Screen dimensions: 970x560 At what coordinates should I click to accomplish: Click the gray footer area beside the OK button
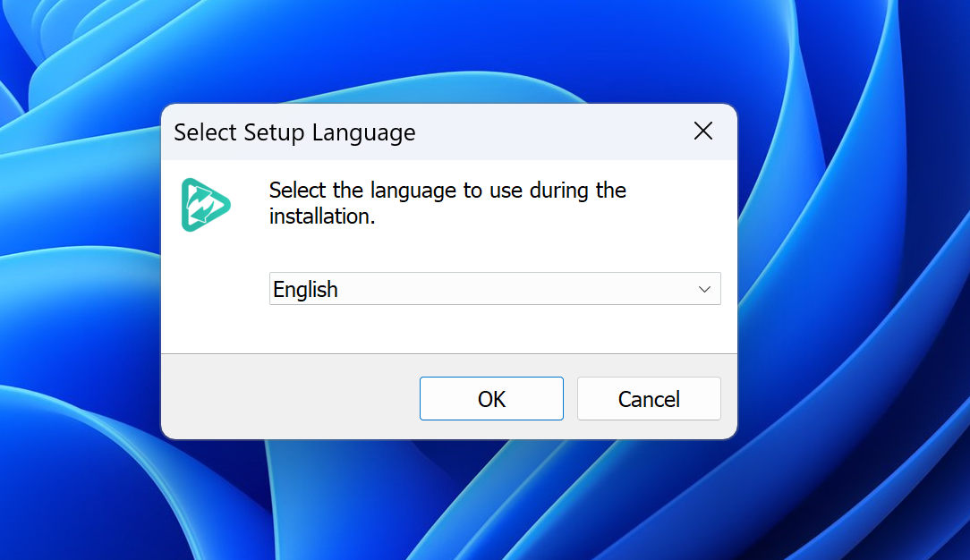coord(286,398)
